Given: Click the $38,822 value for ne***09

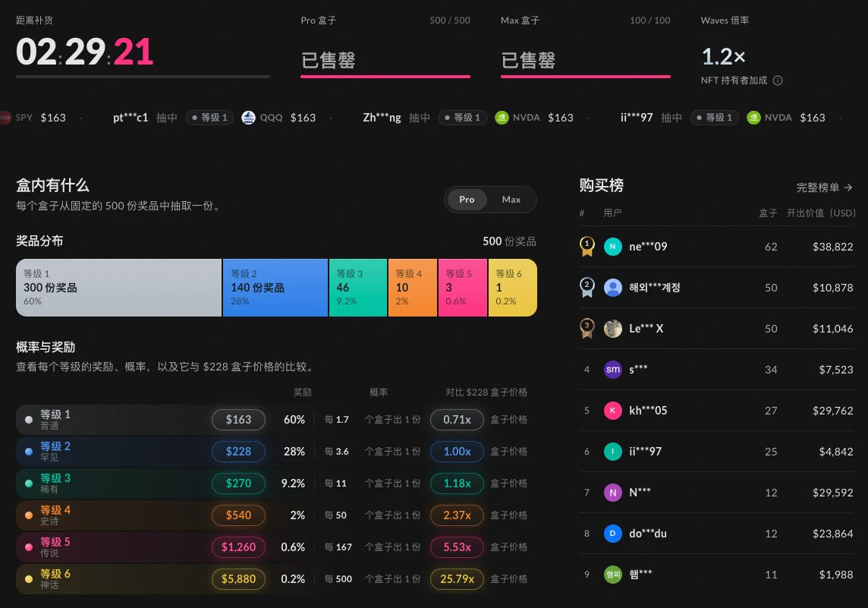Looking at the screenshot, I should [x=832, y=247].
